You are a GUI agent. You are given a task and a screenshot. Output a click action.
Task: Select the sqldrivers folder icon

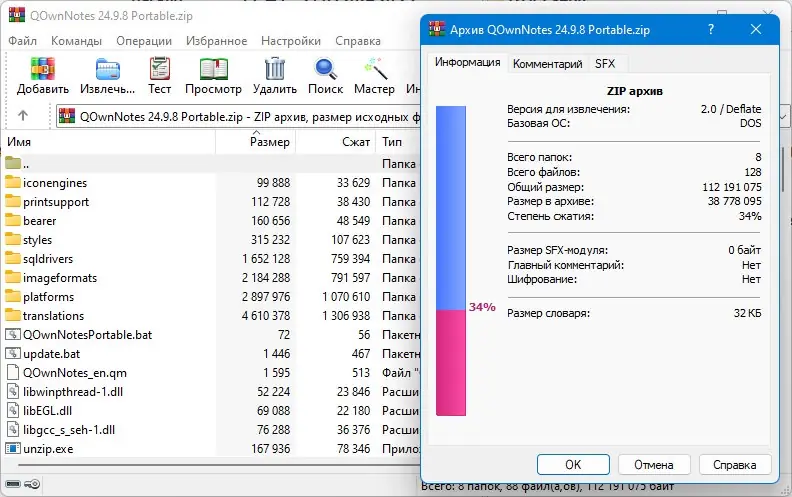[x=13, y=258]
